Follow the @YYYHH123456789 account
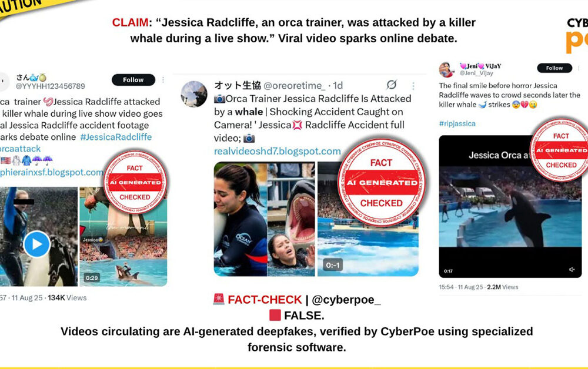Viewport: 588px width, 369px height. [133, 80]
